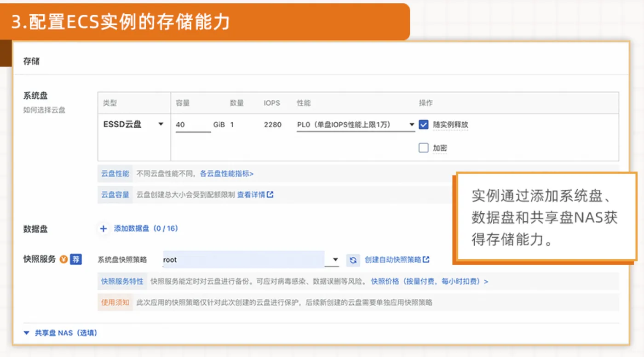
Task: Open the 快照价格 pricing link
Action: pyautogui.click(x=430, y=281)
